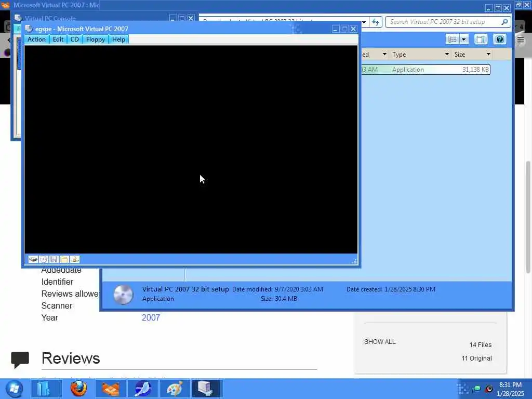The image size is (532, 399).
Task: Click the 11 Original text on webpage
Action: [476, 358]
